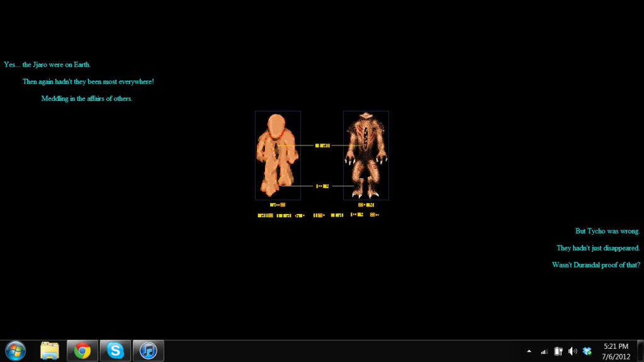This screenshot has height=362, width=644.
Task: Open iTunes from the taskbar
Action: pos(149,351)
